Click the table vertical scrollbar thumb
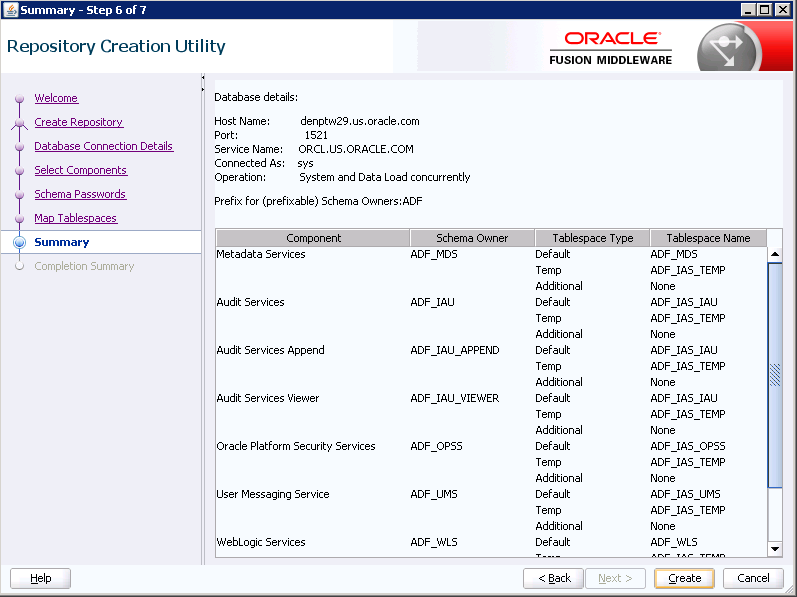 (x=775, y=375)
